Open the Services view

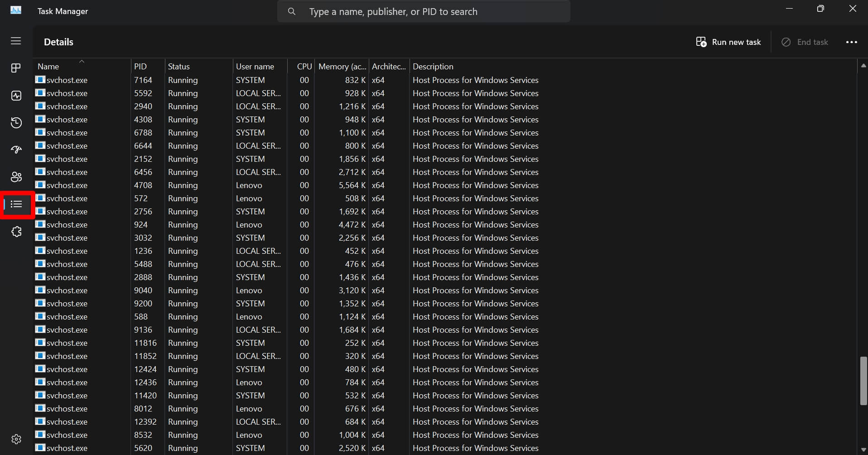[16, 232]
